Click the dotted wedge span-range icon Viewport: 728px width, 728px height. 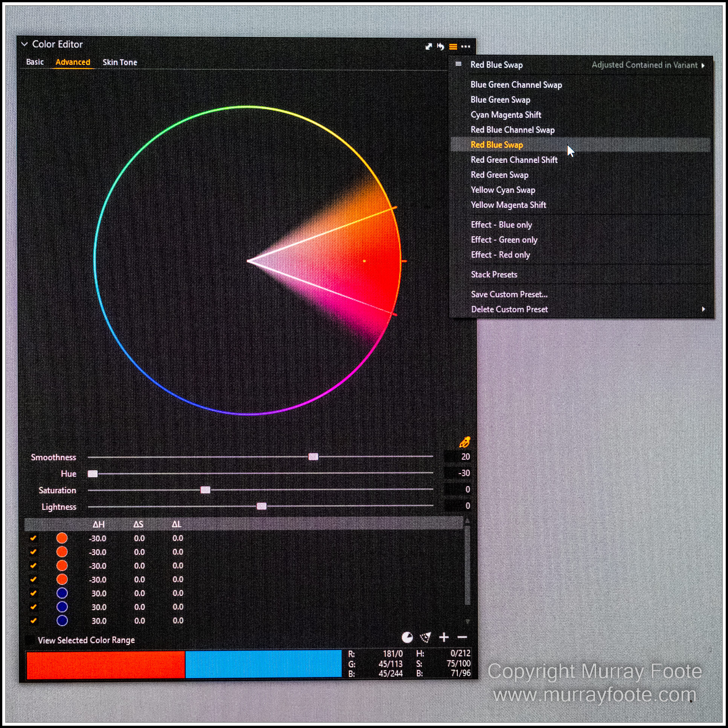[425, 637]
